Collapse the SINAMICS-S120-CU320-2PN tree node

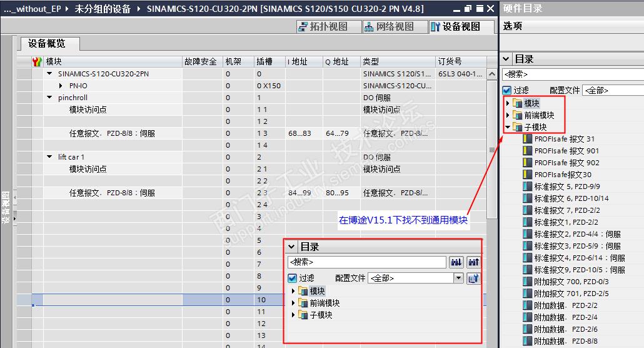click(x=49, y=74)
